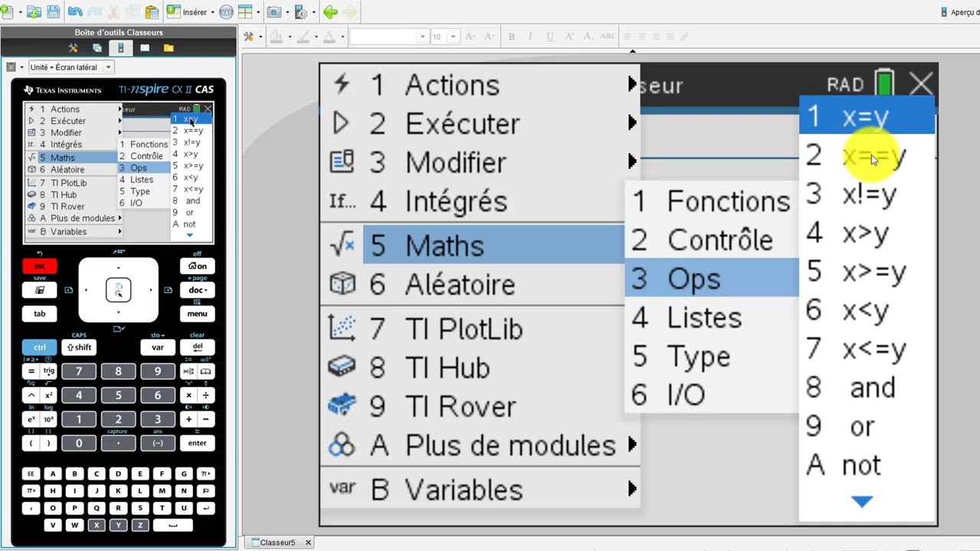The image size is (980, 551).
Task: Click the red esc key on calculator
Action: click(40, 266)
